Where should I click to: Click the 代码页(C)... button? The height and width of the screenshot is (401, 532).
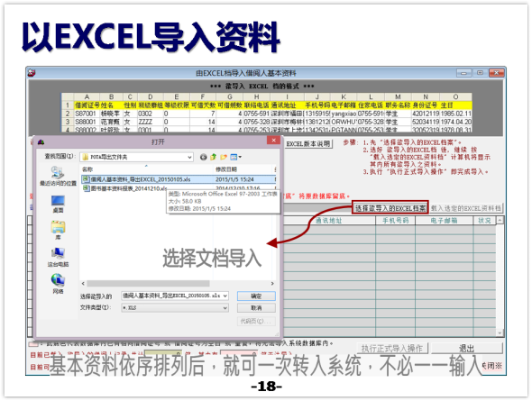point(256,321)
